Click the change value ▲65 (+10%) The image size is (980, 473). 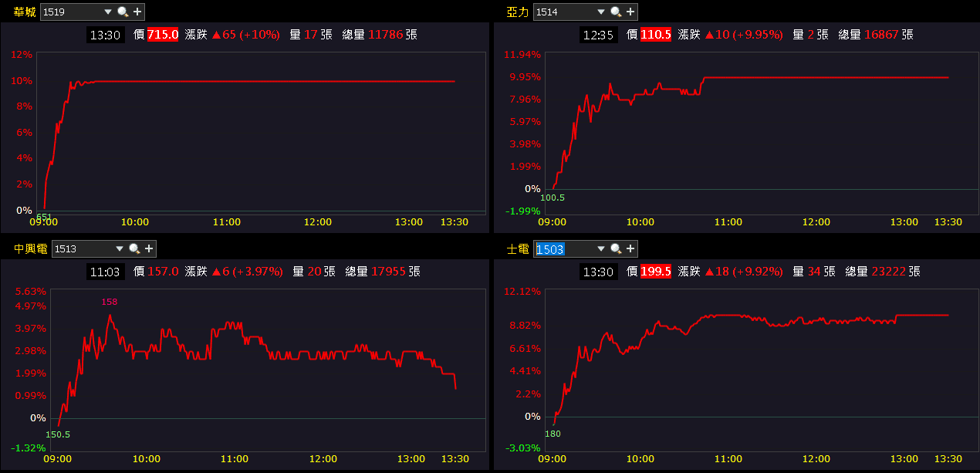pos(245,35)
